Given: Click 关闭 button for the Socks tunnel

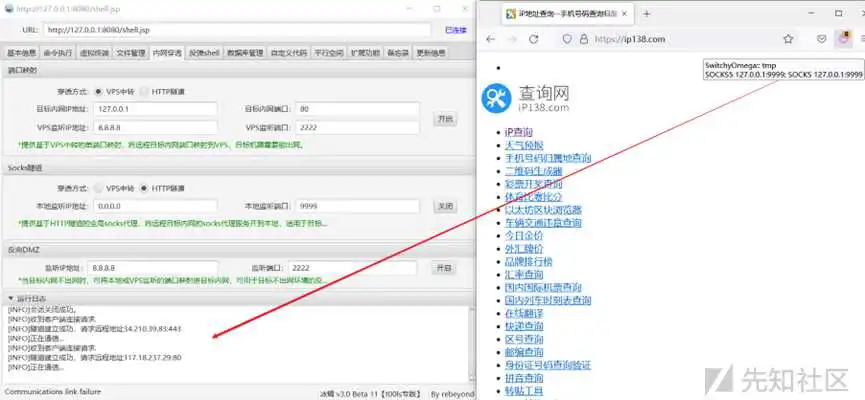Looking at the screenshot, I should [444, 205].
